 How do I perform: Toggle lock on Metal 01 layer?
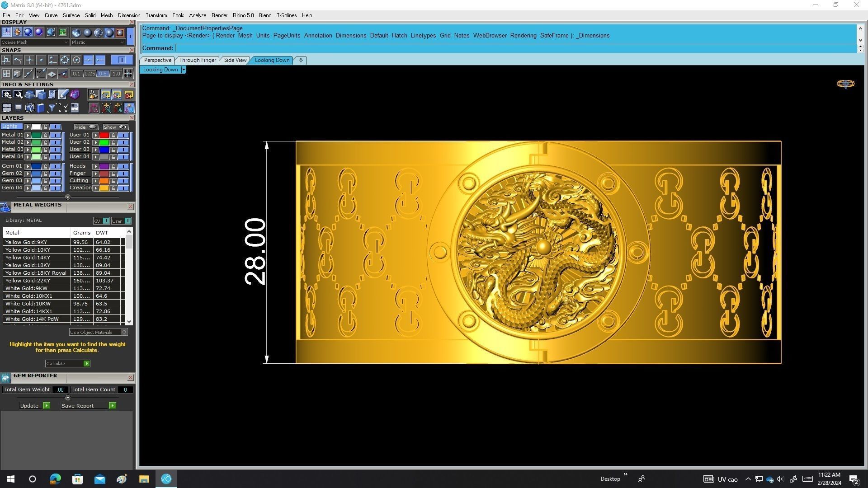tap(45, 135)
